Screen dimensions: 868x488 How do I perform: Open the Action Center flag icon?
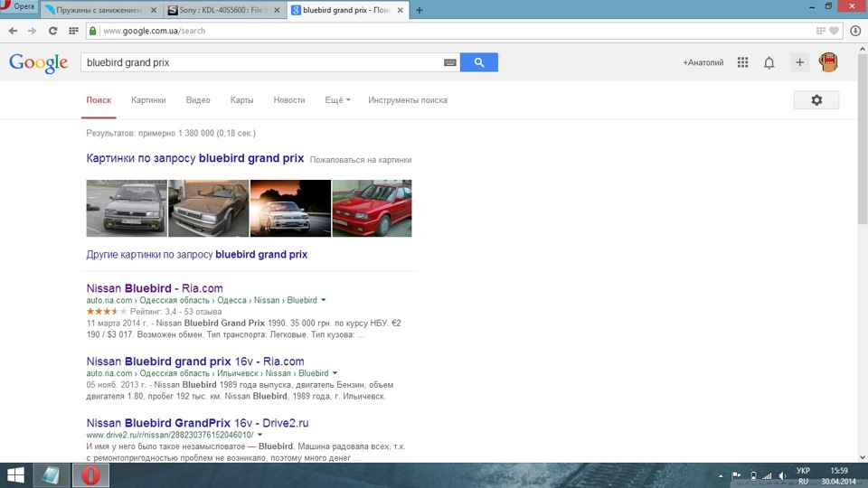click(736, 476)
